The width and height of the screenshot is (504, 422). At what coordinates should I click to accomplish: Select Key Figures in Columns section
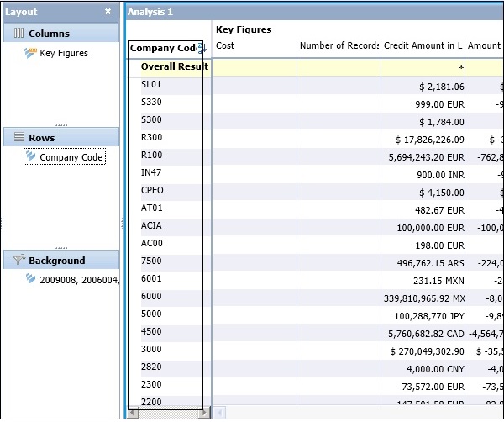64,53
